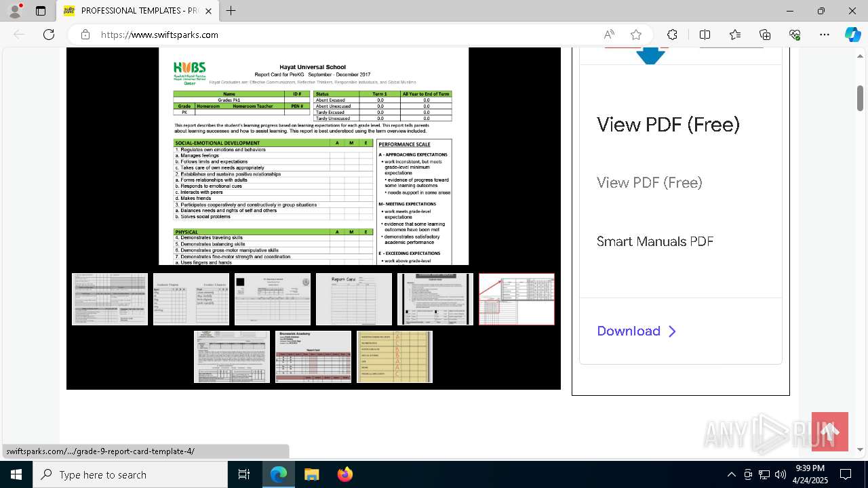Select the dark-bordered report thumbnail
This screenshot has width=868, height=488.
click(435, 299)
